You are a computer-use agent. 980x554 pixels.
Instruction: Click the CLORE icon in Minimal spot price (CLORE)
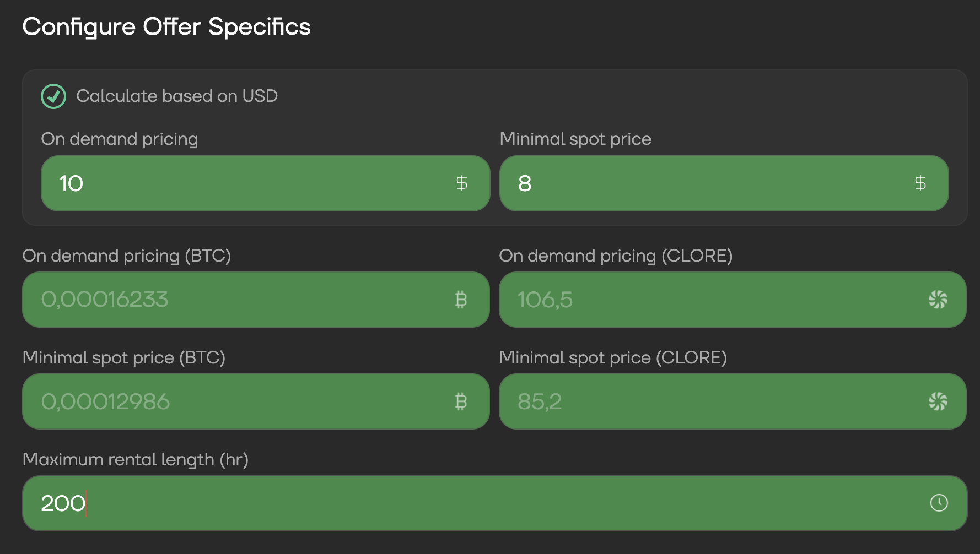938,401
